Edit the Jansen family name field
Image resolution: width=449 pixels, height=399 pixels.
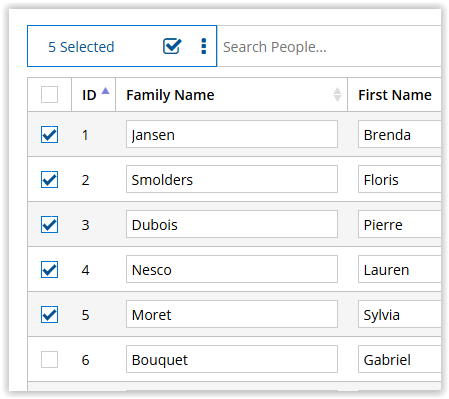(x=232, y=134)
